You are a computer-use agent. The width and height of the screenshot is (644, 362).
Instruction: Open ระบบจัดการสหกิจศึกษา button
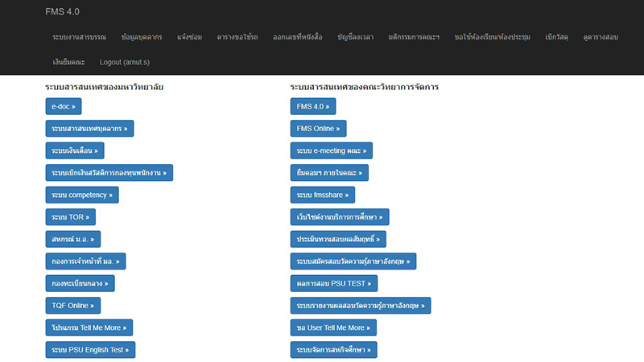click(334, 350)
